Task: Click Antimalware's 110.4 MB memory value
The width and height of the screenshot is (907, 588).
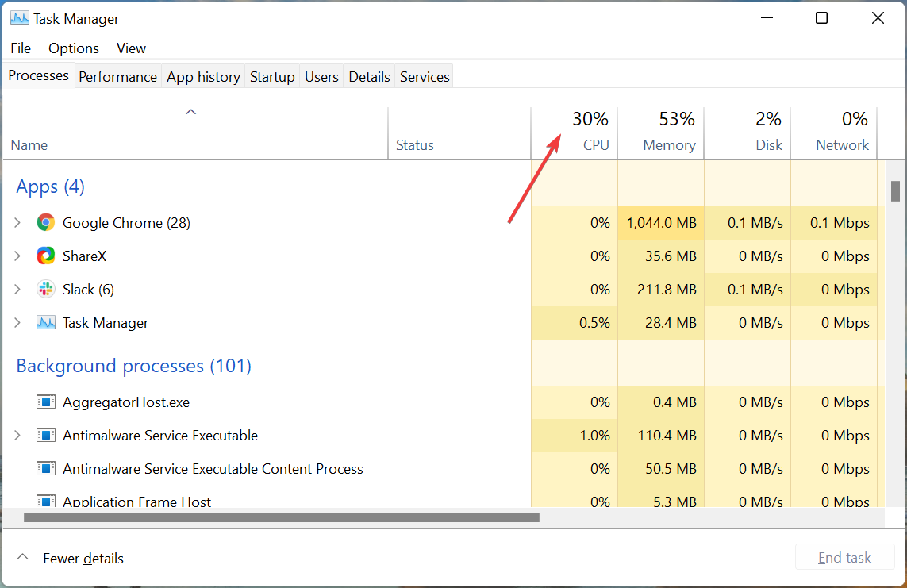Action: coord(667,436)
